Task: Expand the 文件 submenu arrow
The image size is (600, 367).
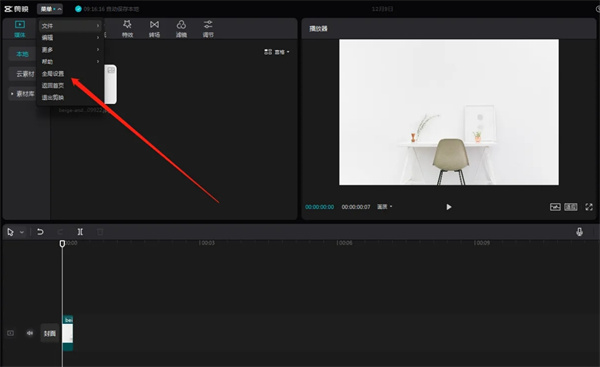Action: coord(98,26)
